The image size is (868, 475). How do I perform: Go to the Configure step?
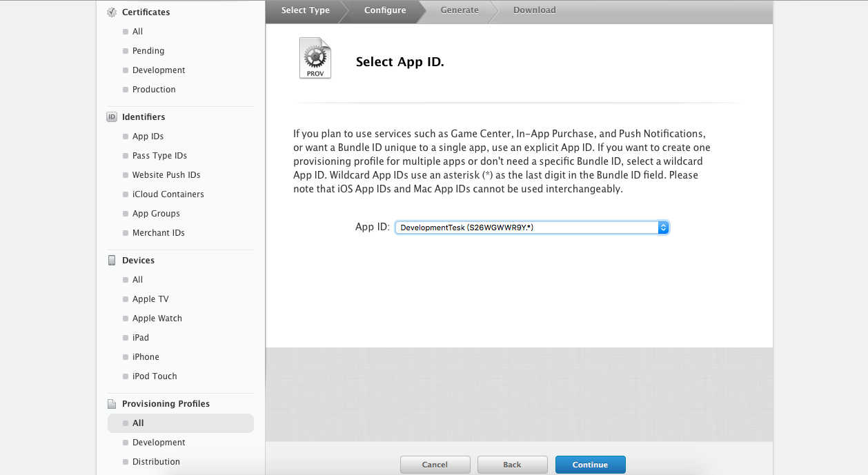coord(385,10)
